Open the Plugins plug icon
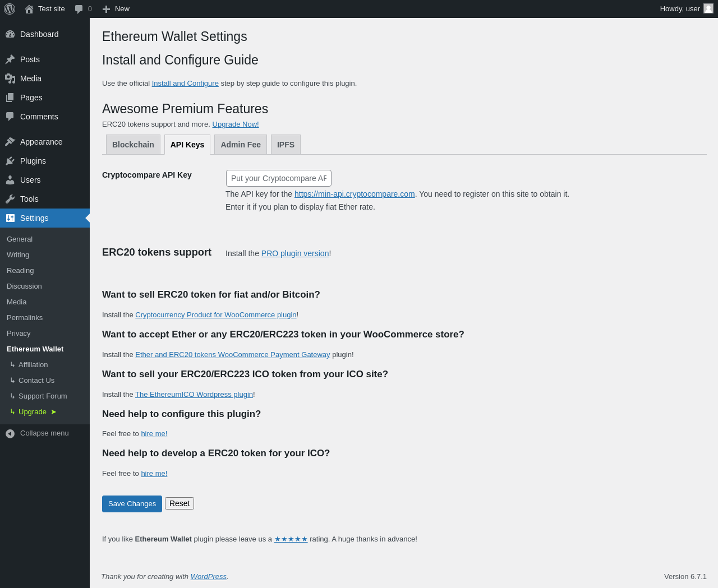Image resolution: width=718 pixels, height=588 pixels. click(10, 161)
